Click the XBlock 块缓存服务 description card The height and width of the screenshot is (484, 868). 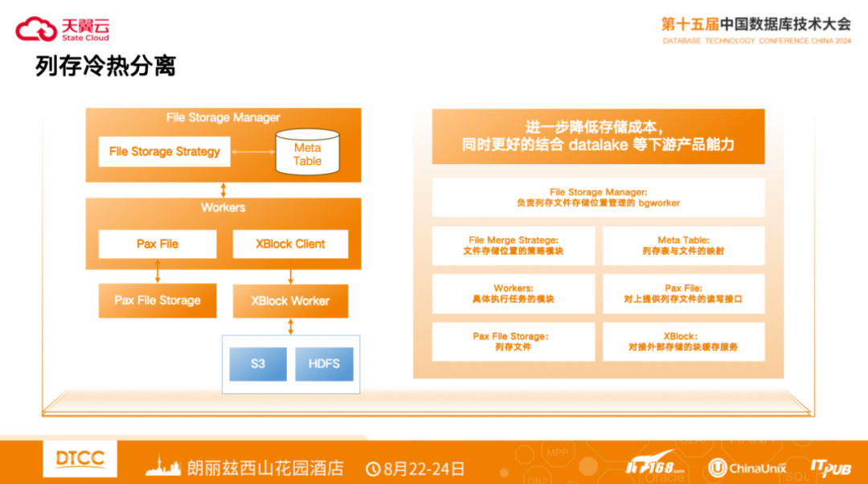click(x=684, y=342)
